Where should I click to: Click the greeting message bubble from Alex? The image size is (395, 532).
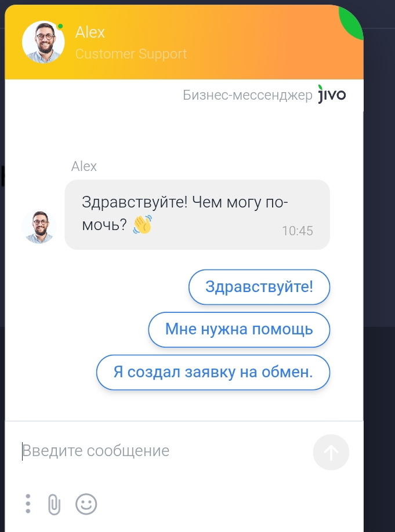(x=197, y=214)
